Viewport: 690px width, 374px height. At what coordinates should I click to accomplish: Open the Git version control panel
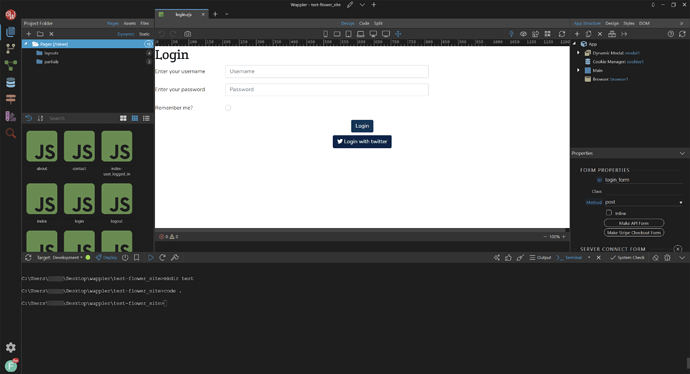(11, 48)
